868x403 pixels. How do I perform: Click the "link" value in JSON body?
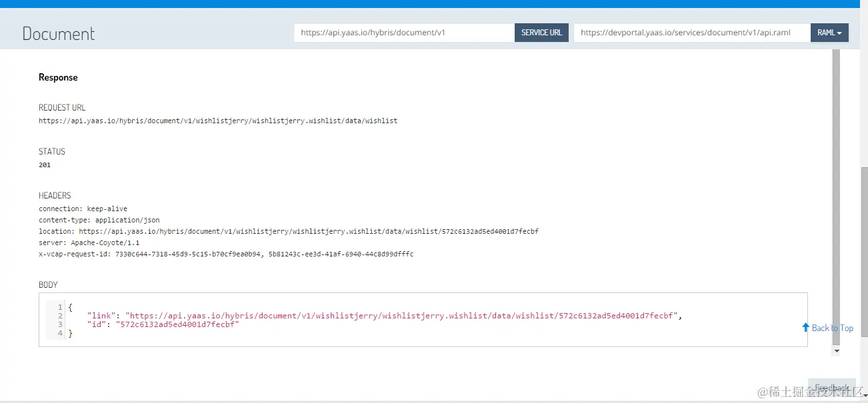click(x=401, y=316)
